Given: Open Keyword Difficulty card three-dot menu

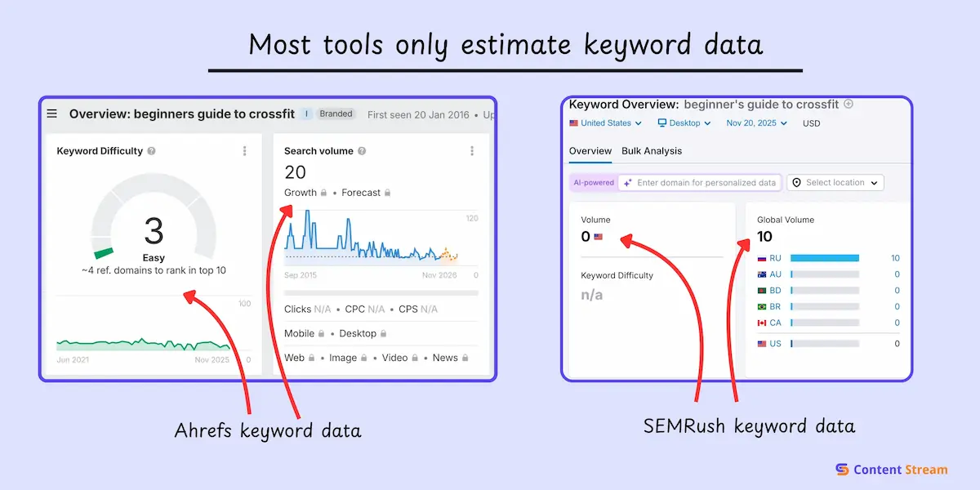Looking at the screenshot, I should pyautogui.click(x=244, y=151).
